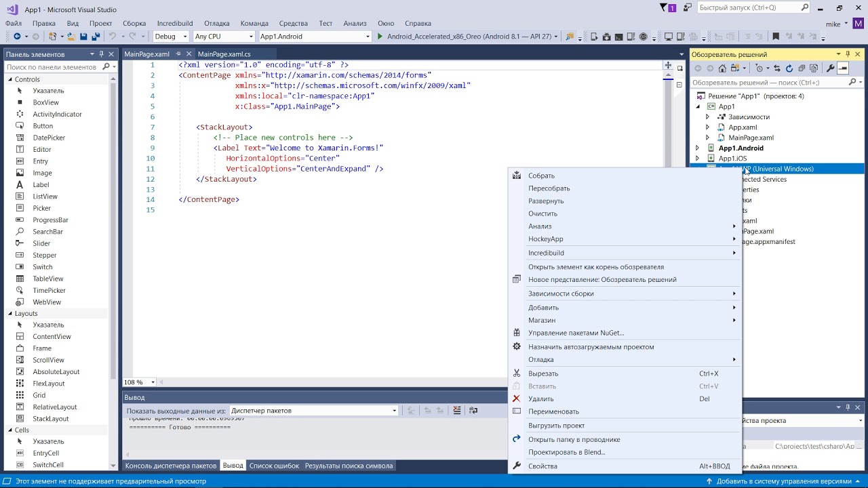Open the Добавить submenu in context menu

(x=624, y=307)
